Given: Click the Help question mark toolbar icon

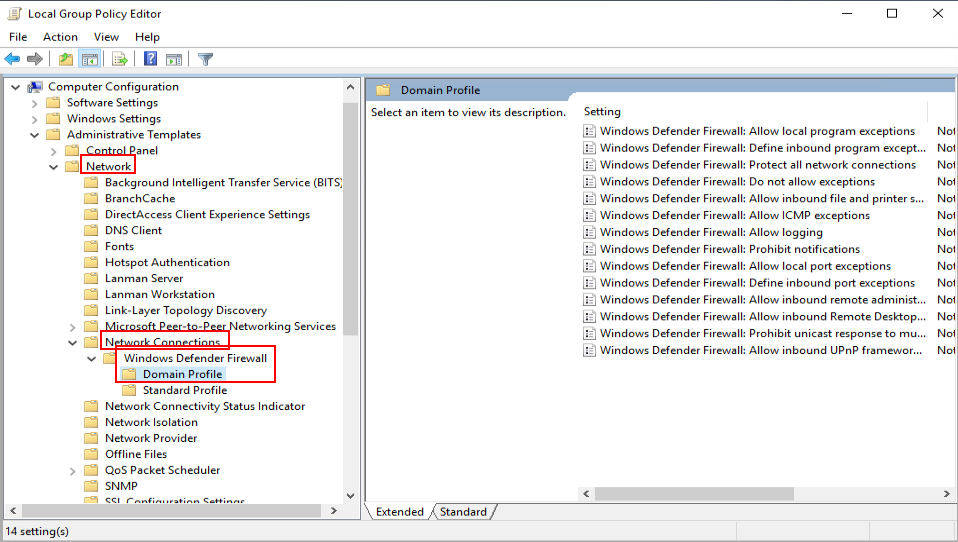Looking at the screenshot, I should point(150,59).
